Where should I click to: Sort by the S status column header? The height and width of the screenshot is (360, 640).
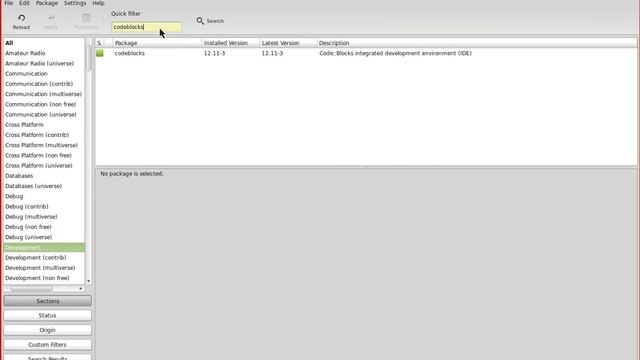tap(99, 43)
